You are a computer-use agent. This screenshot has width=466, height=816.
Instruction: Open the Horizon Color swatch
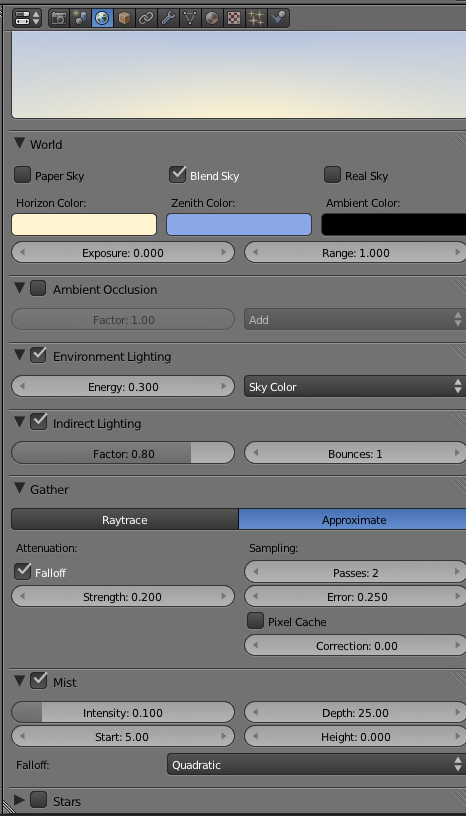84,225
